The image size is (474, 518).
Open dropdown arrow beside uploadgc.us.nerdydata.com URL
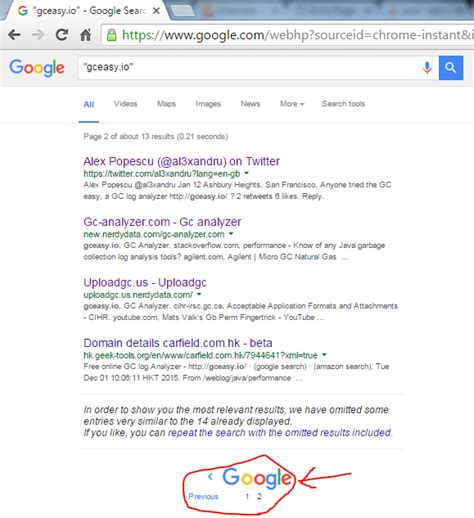point(199,294)
